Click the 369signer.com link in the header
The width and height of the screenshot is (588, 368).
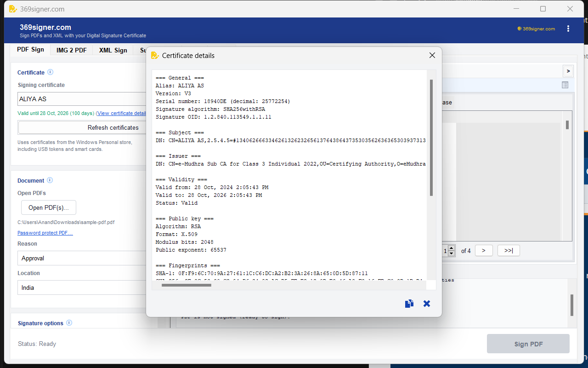coord(536,29)
